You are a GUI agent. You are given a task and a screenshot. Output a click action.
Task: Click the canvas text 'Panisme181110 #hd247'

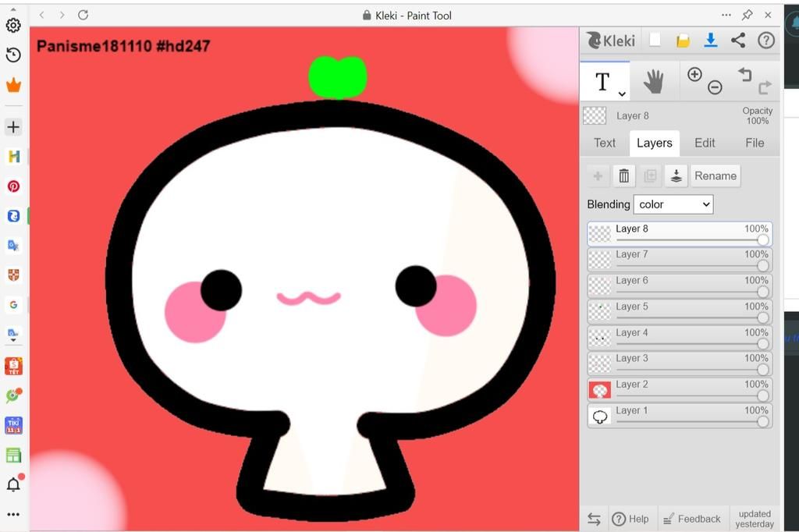pyautogui.click(x=123, y=46)
